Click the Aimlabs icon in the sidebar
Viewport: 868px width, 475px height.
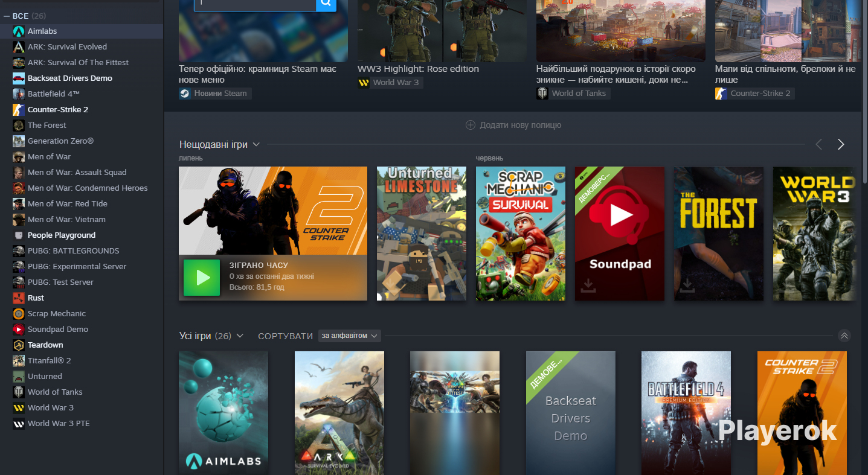point(19,31)
